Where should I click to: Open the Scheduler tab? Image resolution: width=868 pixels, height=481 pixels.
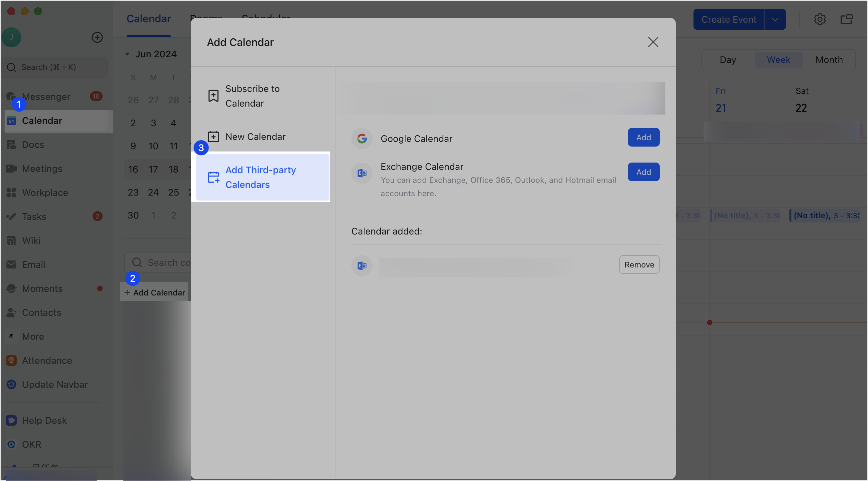(x=266, y=19)
